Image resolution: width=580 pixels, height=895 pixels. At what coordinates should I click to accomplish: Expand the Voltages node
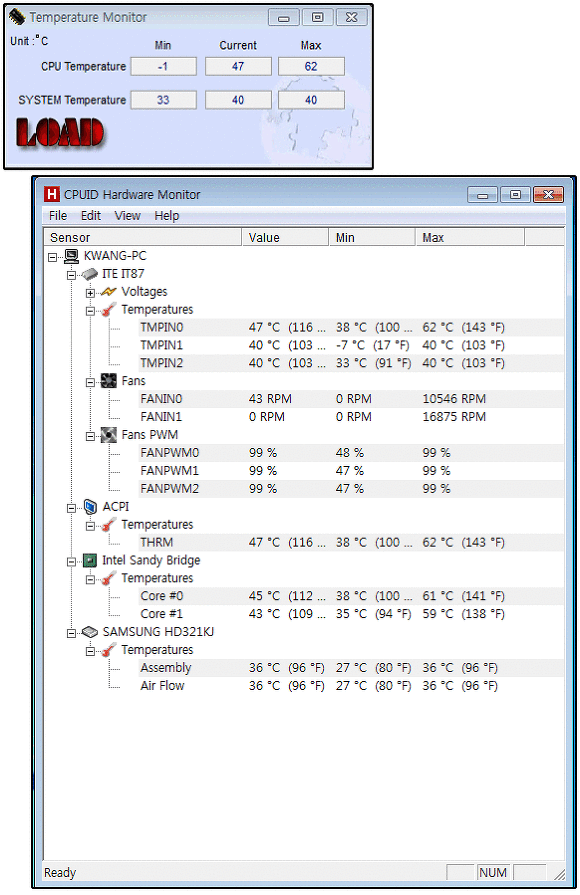point(90,293)
